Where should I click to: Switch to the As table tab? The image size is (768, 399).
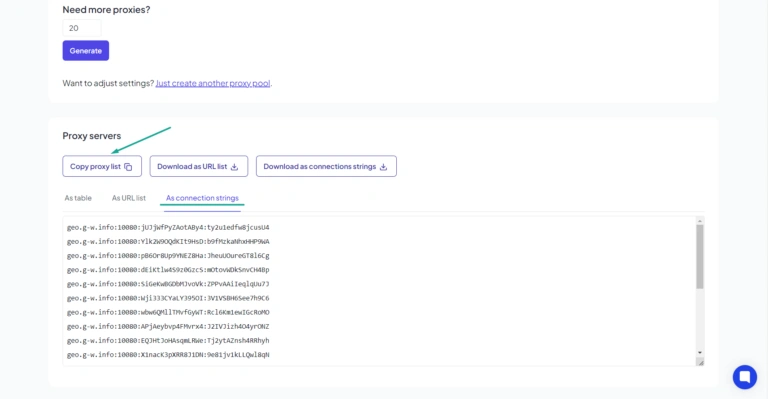pos(78,198)
